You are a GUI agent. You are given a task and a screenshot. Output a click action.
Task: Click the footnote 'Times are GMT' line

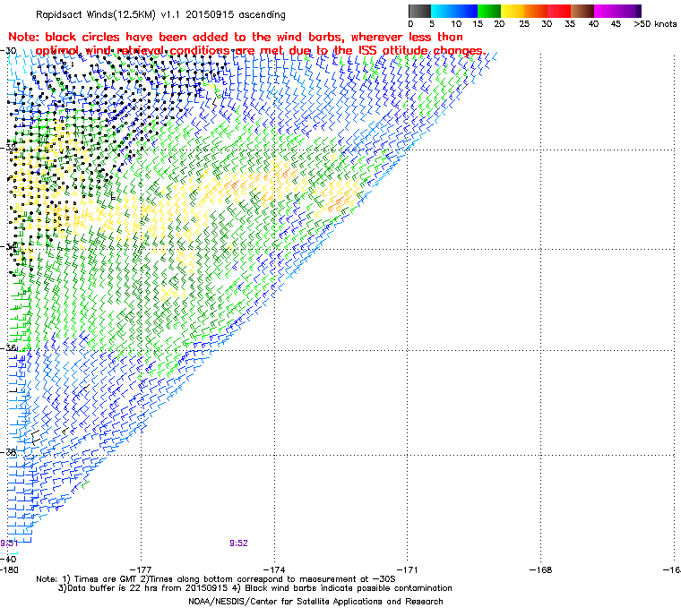[216, 579]
